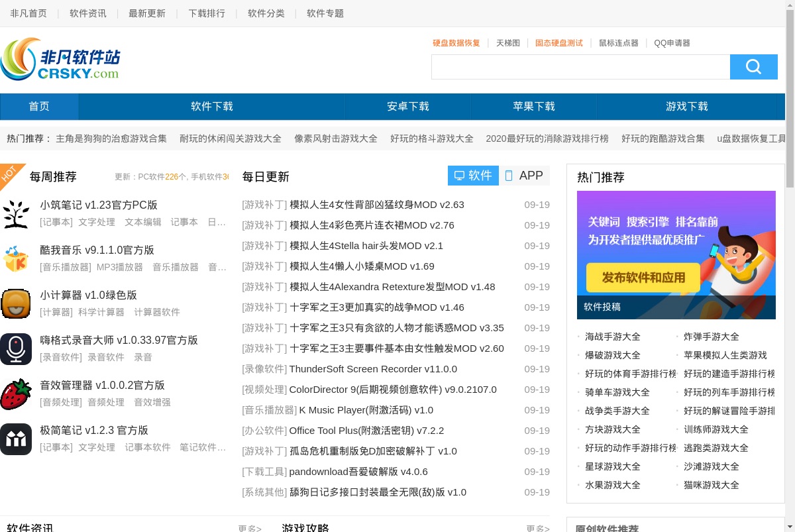The height and width of the screenshot is (532, 795).
Task: Open 十字军之王3更加真实的战争MOD v1.46
Action: pos(377,307)
